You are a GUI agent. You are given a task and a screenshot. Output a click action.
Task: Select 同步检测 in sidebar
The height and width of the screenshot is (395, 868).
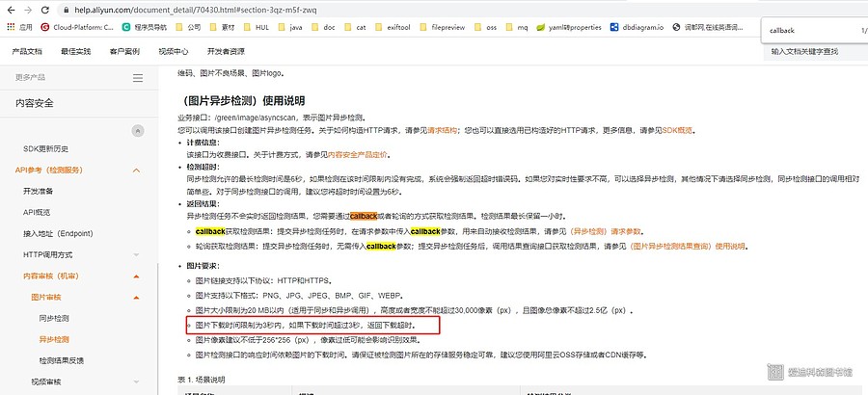click(x=54, y=319)
